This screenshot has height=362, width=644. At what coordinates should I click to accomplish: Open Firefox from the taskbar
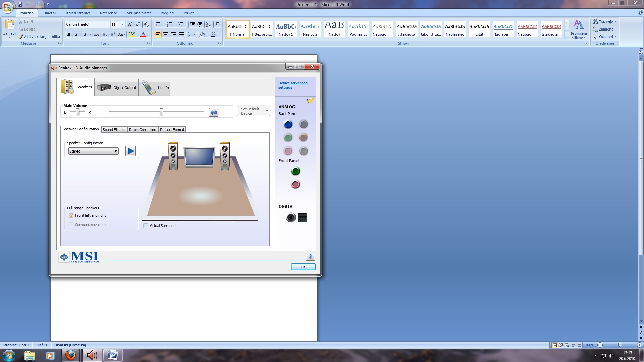pos(70,355)
